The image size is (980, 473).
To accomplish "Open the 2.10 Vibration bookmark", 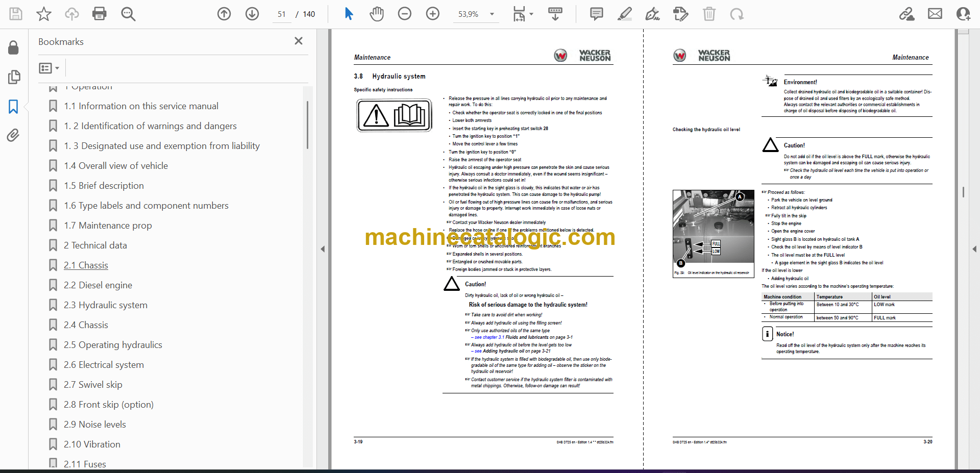I will (92, 444).
